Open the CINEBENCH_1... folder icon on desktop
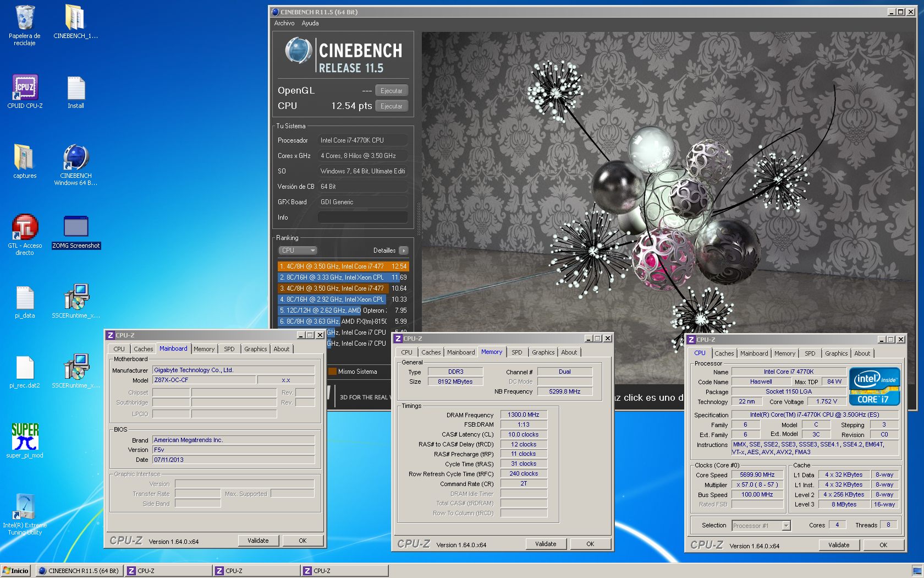This screenshot has width=924, height=578. (75, 22)
